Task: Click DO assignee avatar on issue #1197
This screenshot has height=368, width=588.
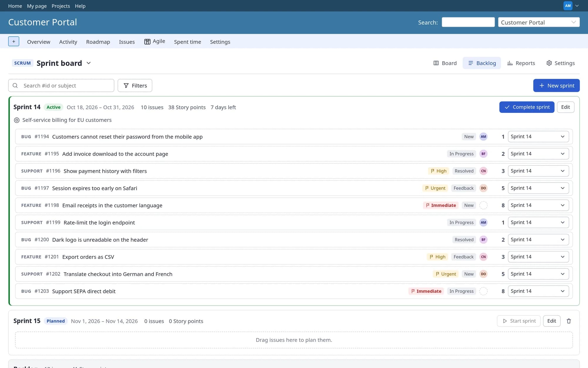Action: point(483,188)
